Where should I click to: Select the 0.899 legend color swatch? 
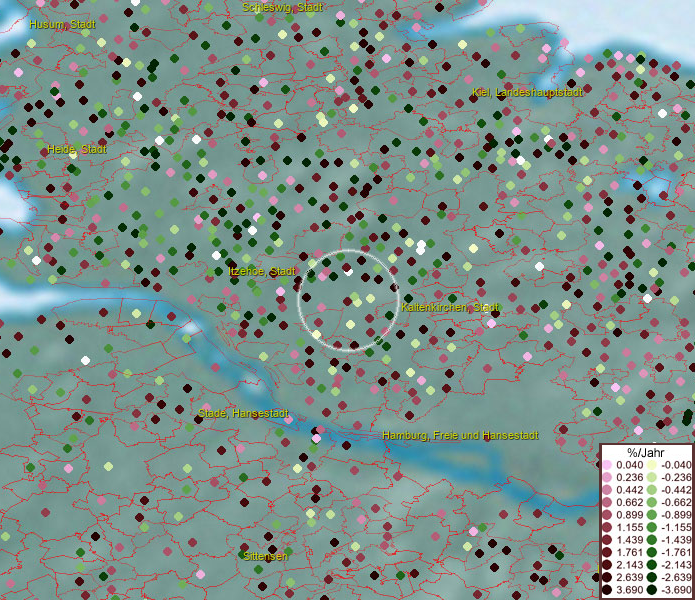click(607, 515)
